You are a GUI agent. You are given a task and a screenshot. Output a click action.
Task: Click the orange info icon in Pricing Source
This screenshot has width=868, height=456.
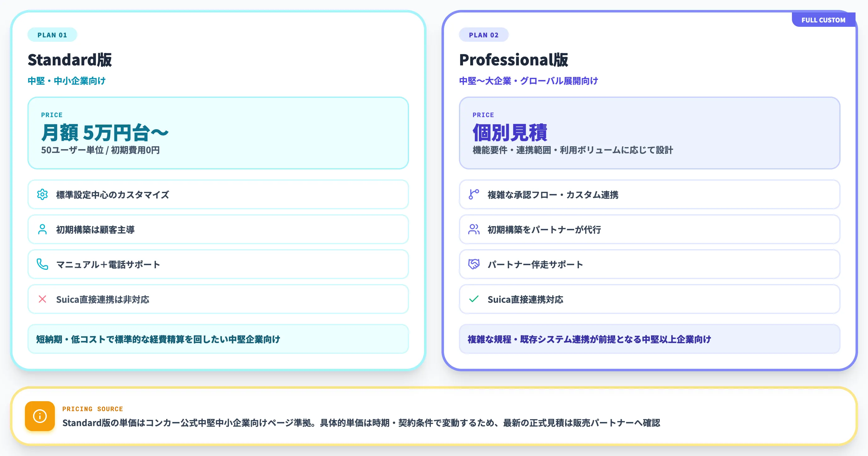tap(40, 416)
